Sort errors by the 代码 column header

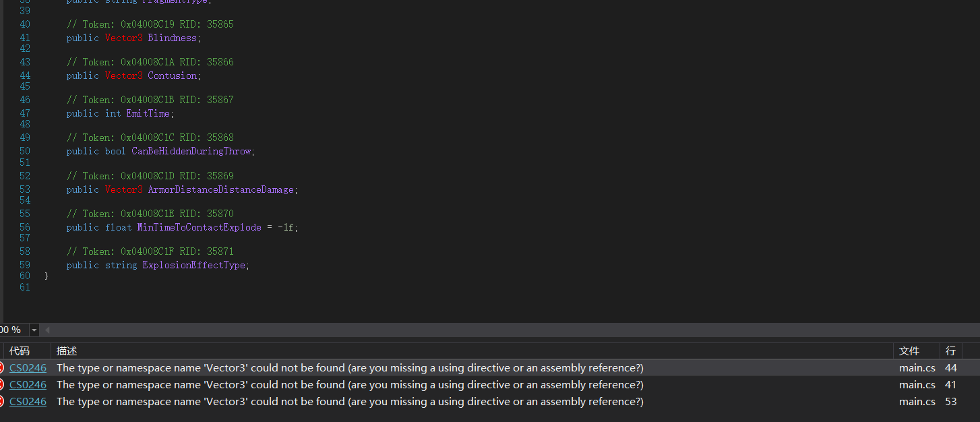point(20,351)
